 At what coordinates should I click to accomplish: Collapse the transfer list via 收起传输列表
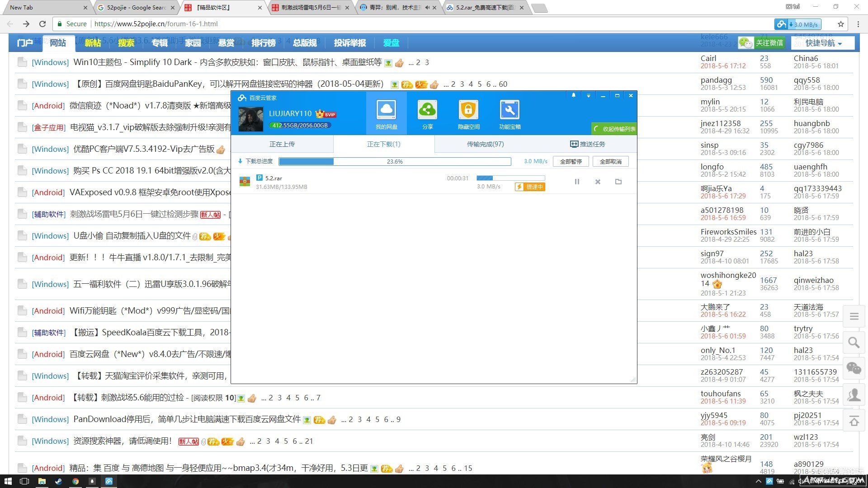point(613,128)
